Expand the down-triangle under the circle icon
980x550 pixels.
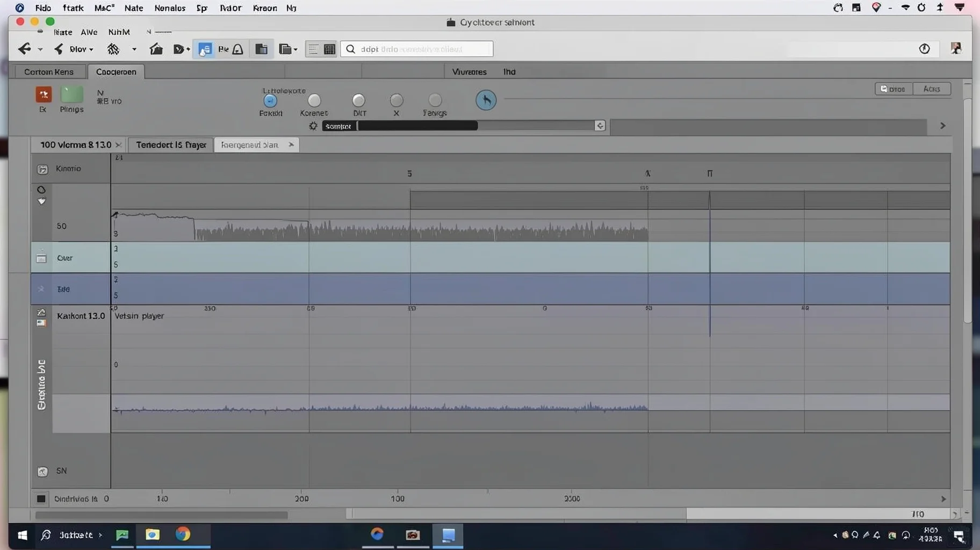(x=41, y=201)
